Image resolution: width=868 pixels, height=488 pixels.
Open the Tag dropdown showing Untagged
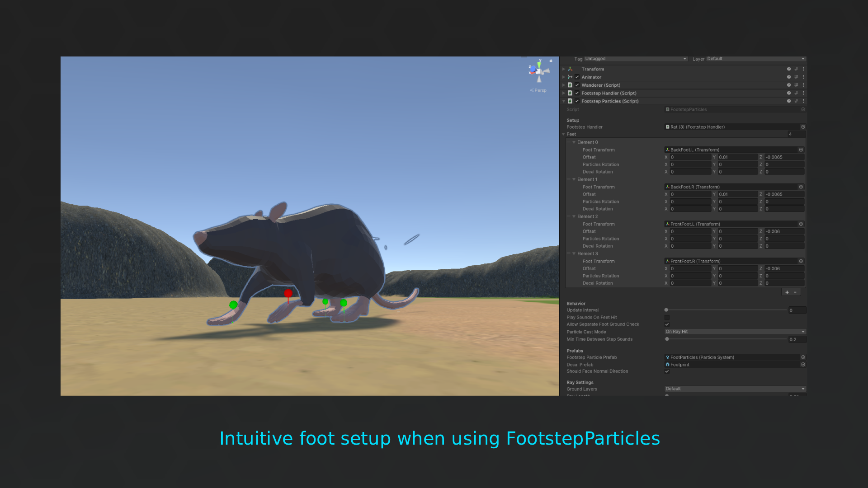(636, 59)
